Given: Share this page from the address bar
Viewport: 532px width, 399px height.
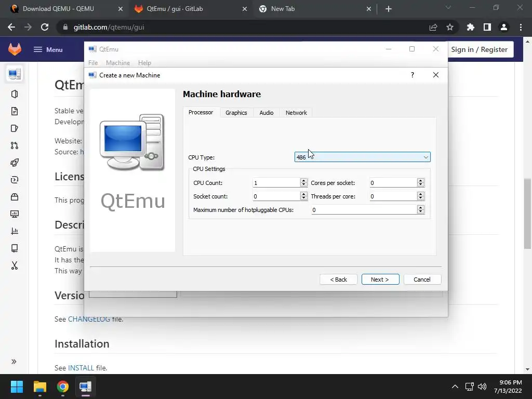Looking at the screenshot, I should pyautogui.click(x=433, y=27).
